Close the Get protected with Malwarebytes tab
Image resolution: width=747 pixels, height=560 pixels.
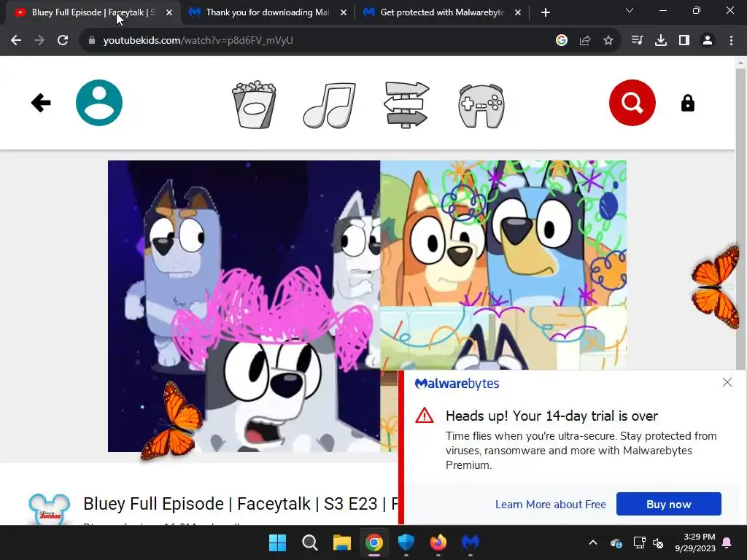(x=518, y=12)
